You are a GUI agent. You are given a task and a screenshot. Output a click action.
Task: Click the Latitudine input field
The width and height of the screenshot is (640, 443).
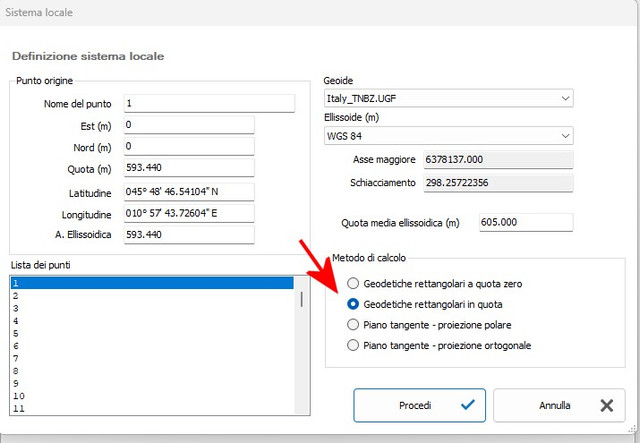[189, 191]
